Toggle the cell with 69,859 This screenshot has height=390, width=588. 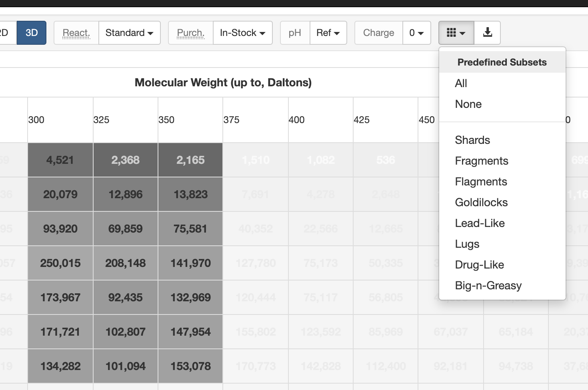126,229
